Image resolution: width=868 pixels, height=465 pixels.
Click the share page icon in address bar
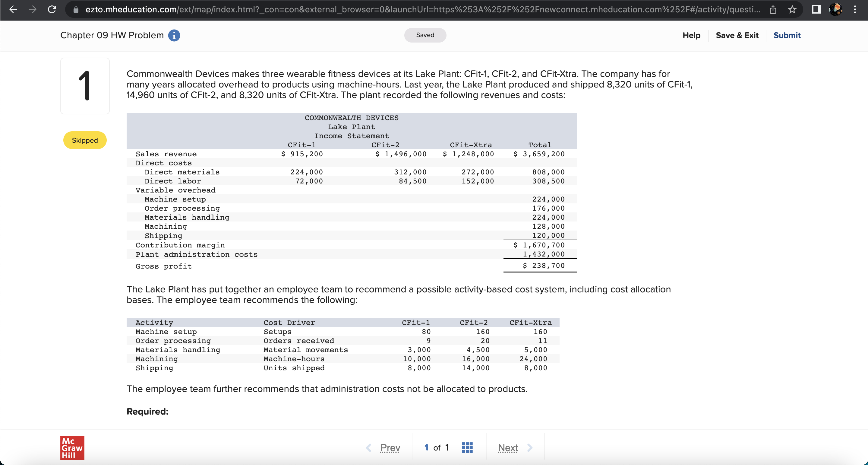click(x=773, y=9)
